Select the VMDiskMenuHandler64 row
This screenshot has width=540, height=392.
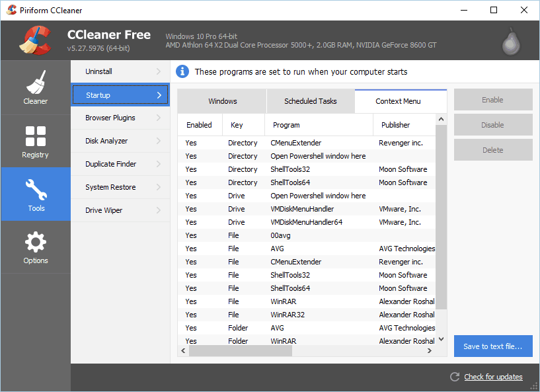(x=307, y=222)
